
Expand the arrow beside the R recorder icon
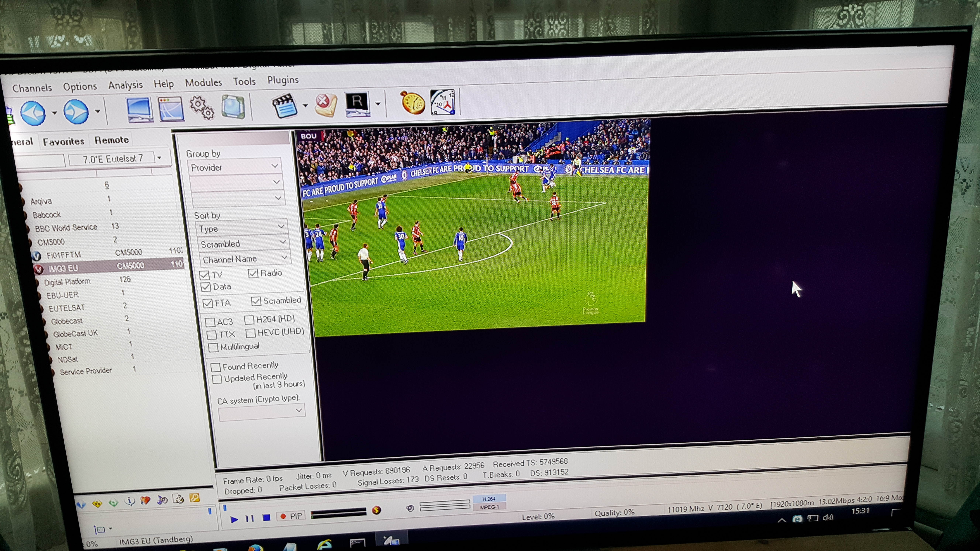377,103
